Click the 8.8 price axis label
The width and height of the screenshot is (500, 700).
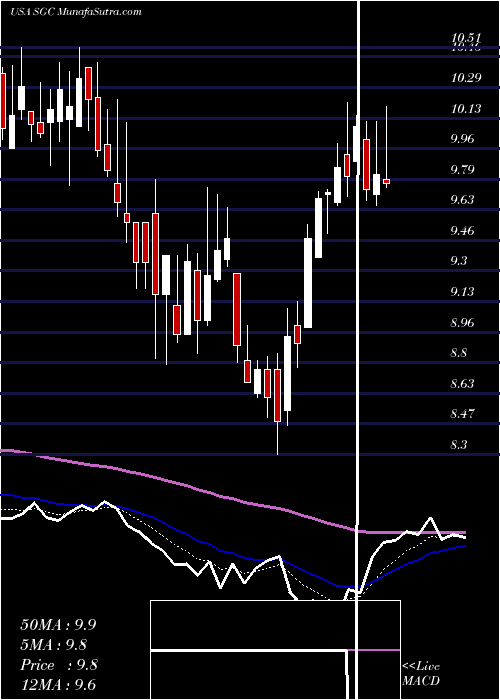click(x=459, y=353)
